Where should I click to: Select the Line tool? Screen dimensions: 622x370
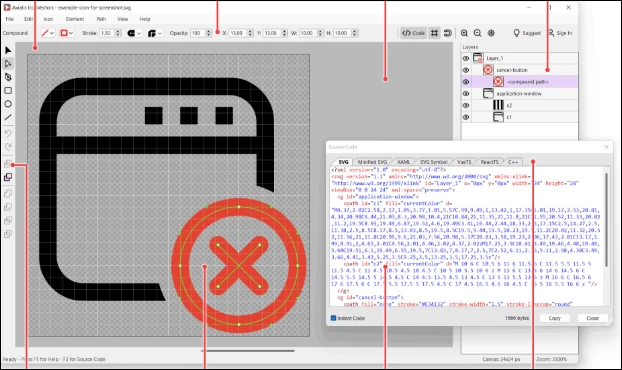[8, 117]
